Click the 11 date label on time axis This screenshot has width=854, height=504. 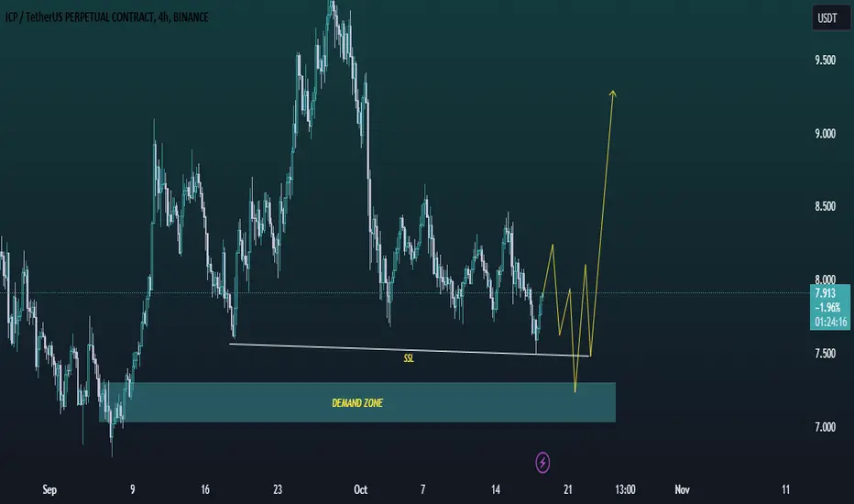click(785, 490)
